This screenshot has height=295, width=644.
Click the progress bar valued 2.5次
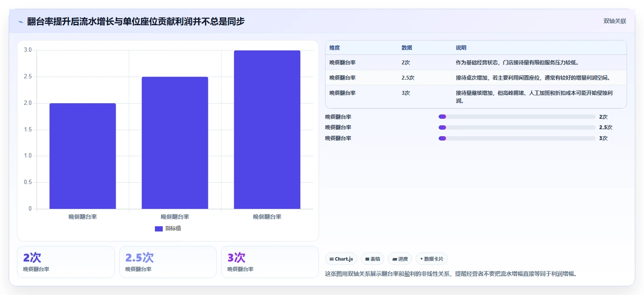click(x=517, y=127)
